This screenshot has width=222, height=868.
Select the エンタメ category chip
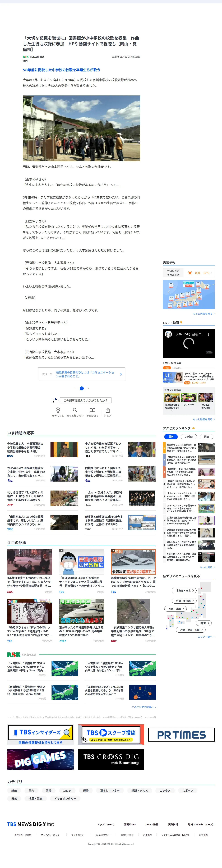[165, 791]
